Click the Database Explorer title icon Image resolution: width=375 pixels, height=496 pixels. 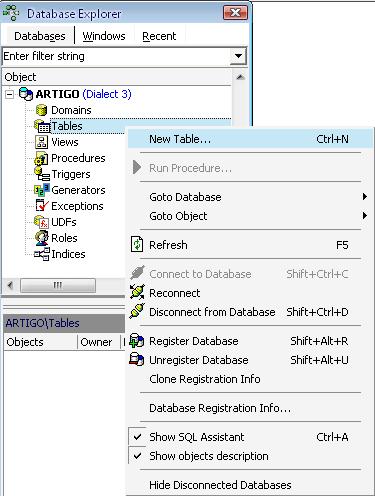[11, 13]
